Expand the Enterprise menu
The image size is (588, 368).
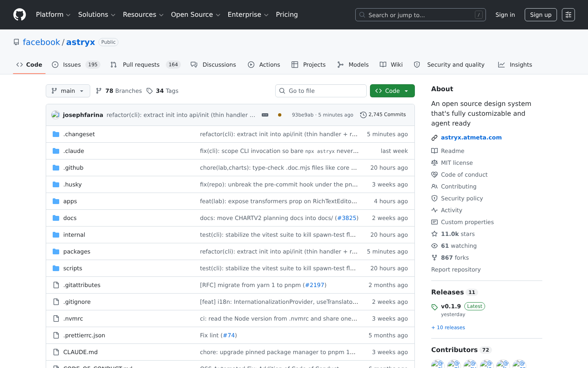click(x=248, y=15)
